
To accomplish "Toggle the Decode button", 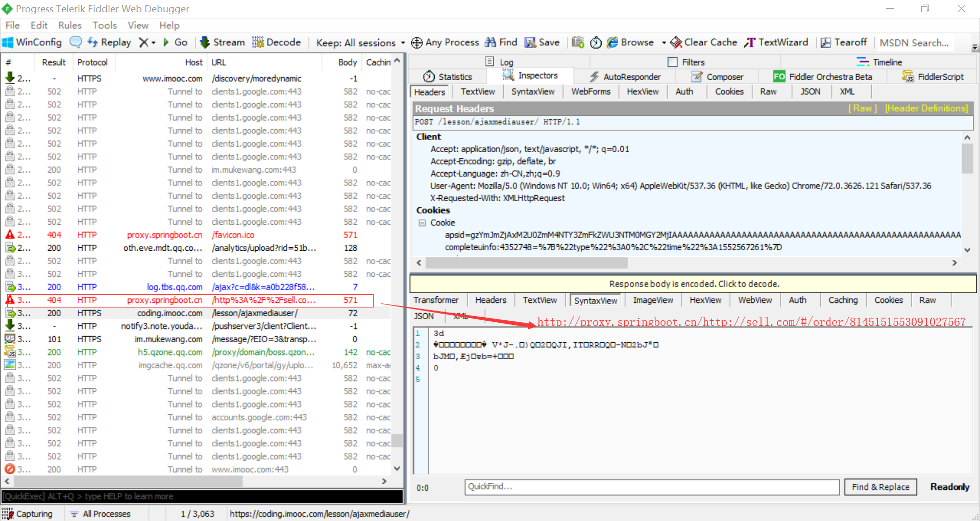I will click(276, 42).
